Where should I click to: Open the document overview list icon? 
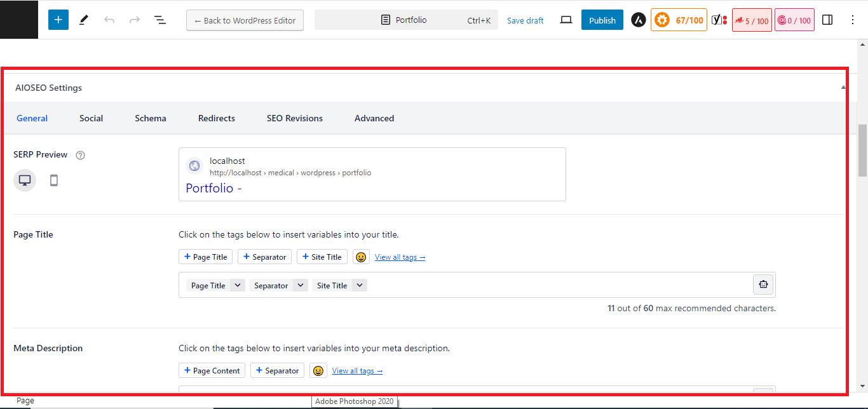coord(160,20)
